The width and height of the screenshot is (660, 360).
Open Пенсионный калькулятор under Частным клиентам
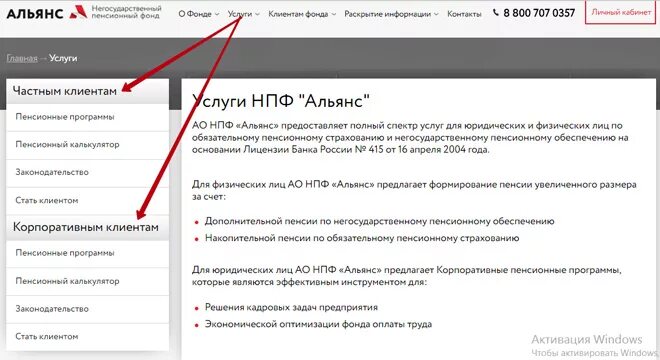click(x=88, y=145)
